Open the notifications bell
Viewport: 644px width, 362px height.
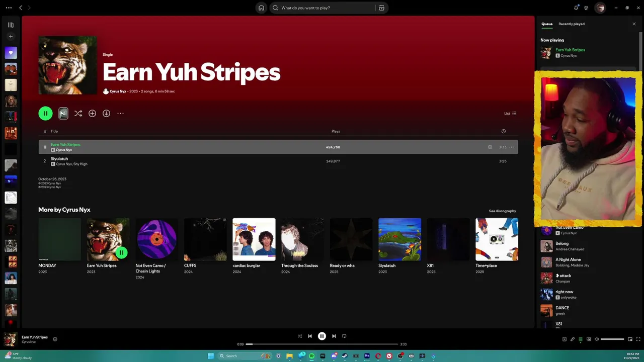(x=576, y=8)
